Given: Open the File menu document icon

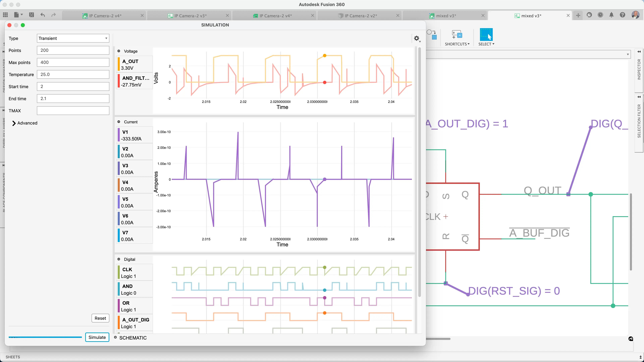Looking at the screenshot, I should 16,15.
